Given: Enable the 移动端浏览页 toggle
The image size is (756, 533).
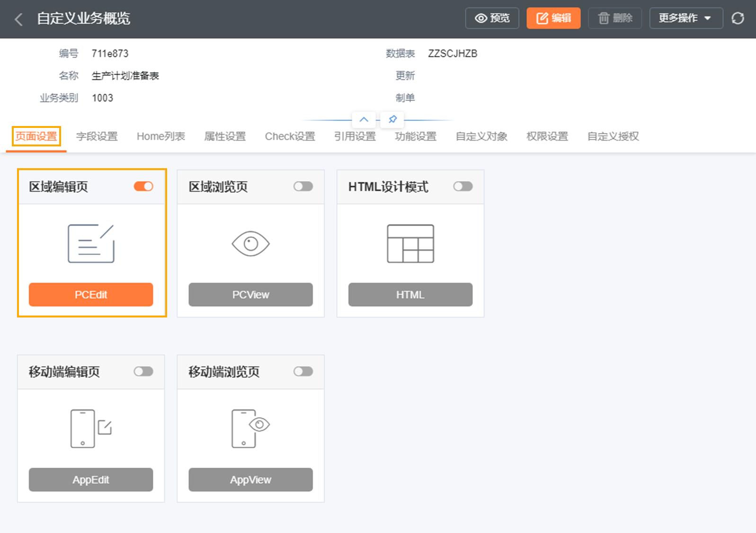Looking at the screenshot, I should click(x=303, y=371).
